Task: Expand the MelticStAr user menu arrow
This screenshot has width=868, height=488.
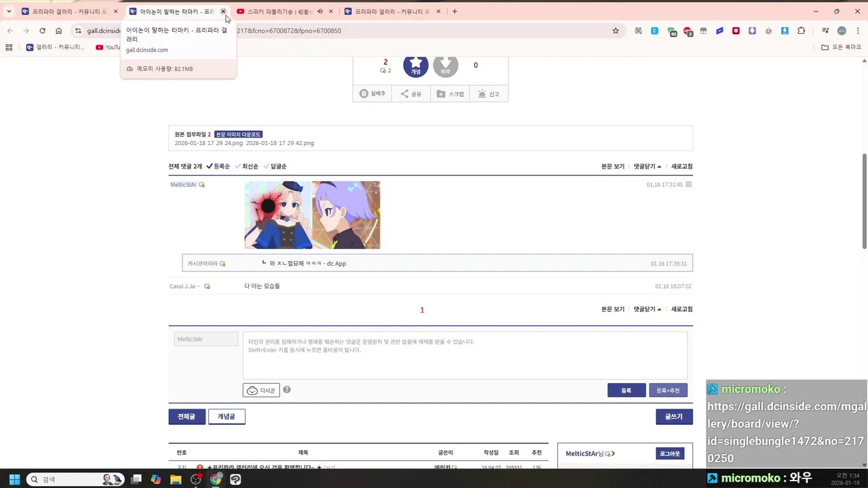Action: click(x=613, y=453)
